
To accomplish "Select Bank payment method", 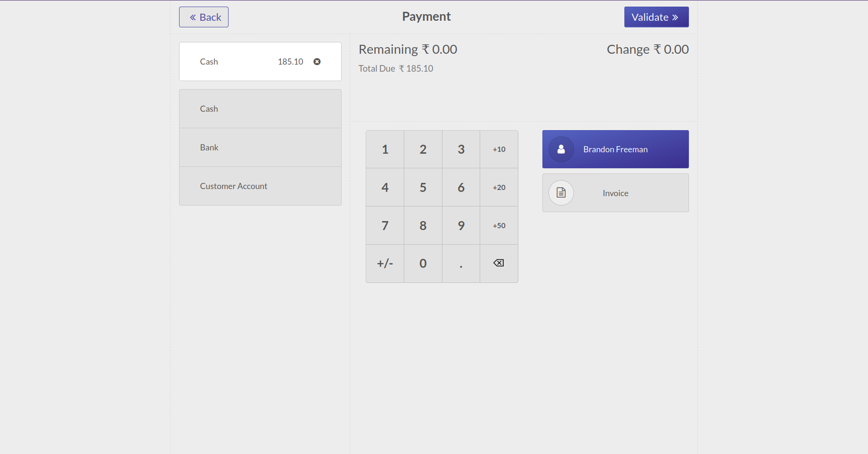I will (260, 148).
